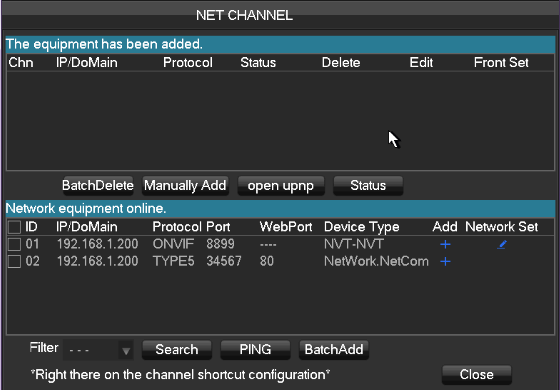560x390 pixels.
Task: Click the Manually Add button
Action: point(185,186)
